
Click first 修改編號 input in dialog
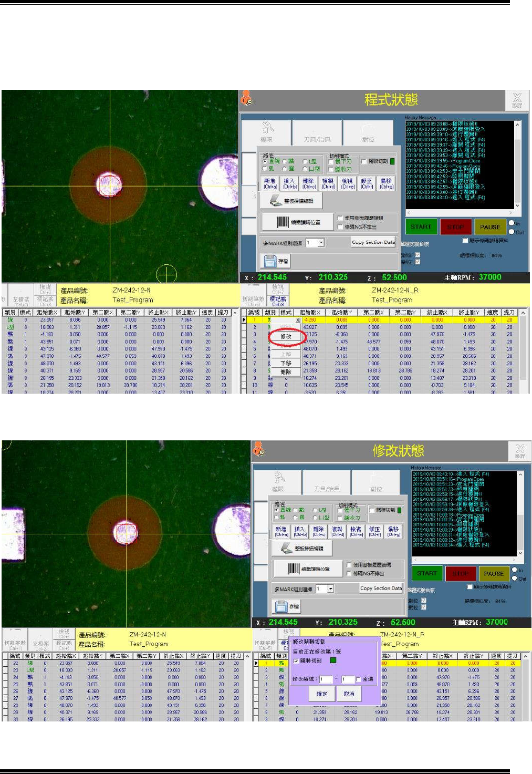326,679
